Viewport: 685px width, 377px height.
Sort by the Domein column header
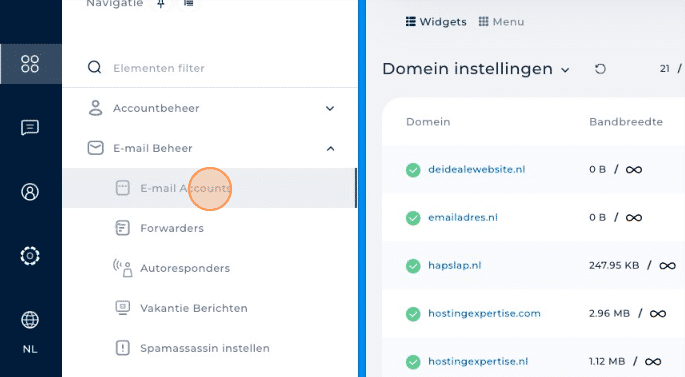pos(428,122)
